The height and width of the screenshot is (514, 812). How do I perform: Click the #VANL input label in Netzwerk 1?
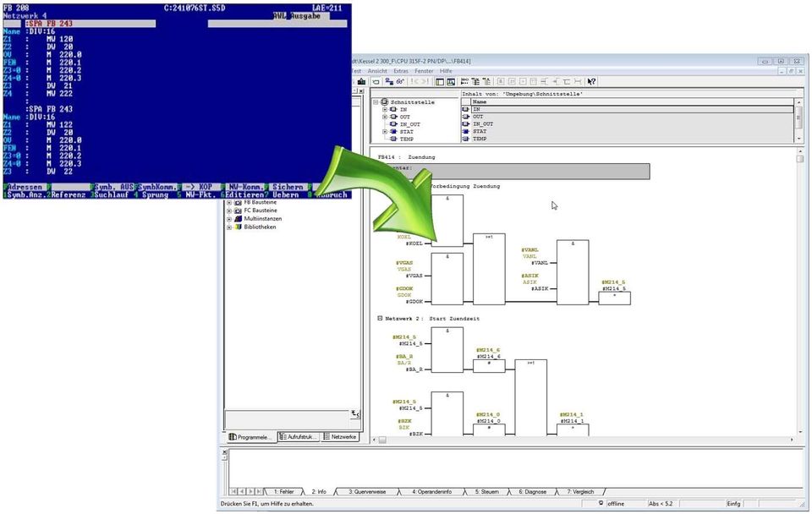tap(539, 263)
